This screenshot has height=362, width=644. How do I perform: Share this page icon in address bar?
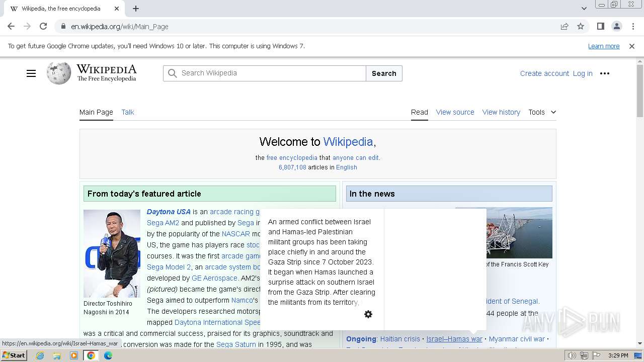click(x=565, y=26)
